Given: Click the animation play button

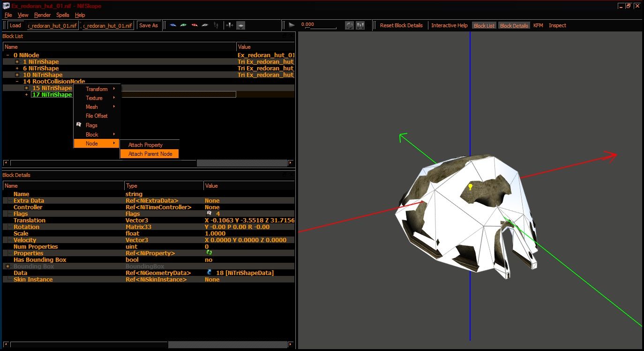Looking at the screenshot, I should coord(292,25).
